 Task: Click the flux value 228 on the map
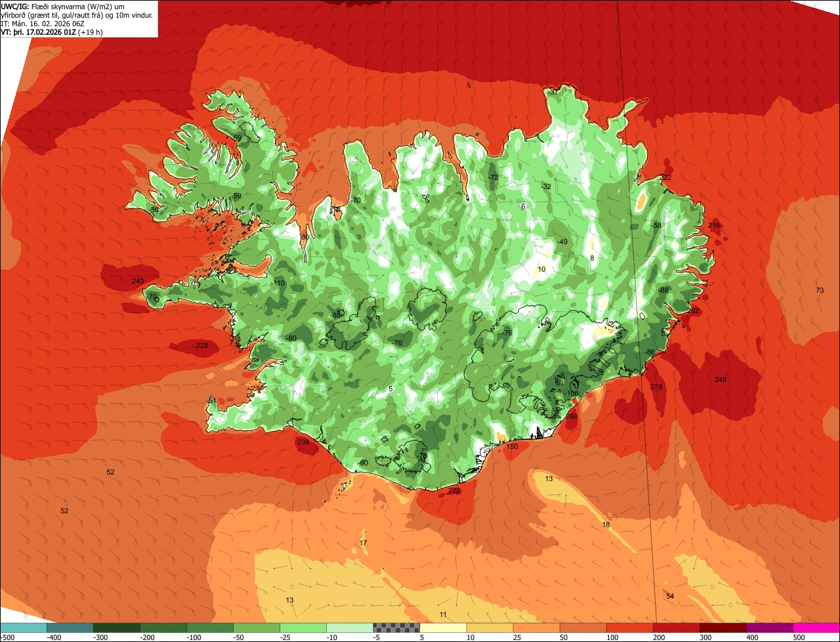[202, 346]
